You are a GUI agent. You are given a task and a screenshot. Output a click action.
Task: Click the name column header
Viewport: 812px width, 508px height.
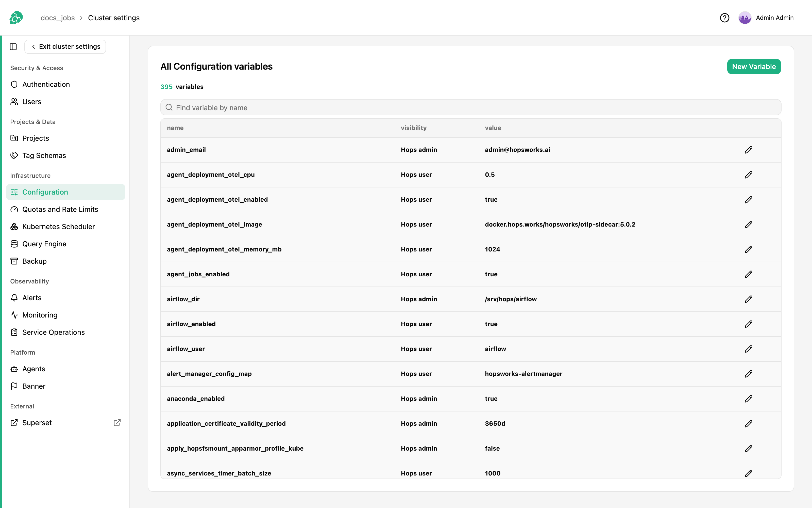175,128
